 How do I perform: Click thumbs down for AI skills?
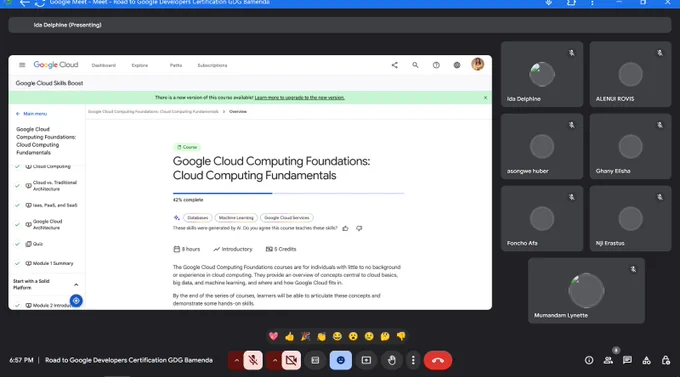tap(359, 228)
